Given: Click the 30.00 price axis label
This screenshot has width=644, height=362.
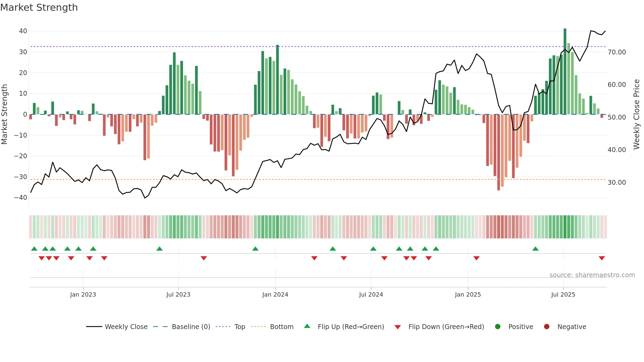Looking at the screenshot, I should tap(617, 182).
